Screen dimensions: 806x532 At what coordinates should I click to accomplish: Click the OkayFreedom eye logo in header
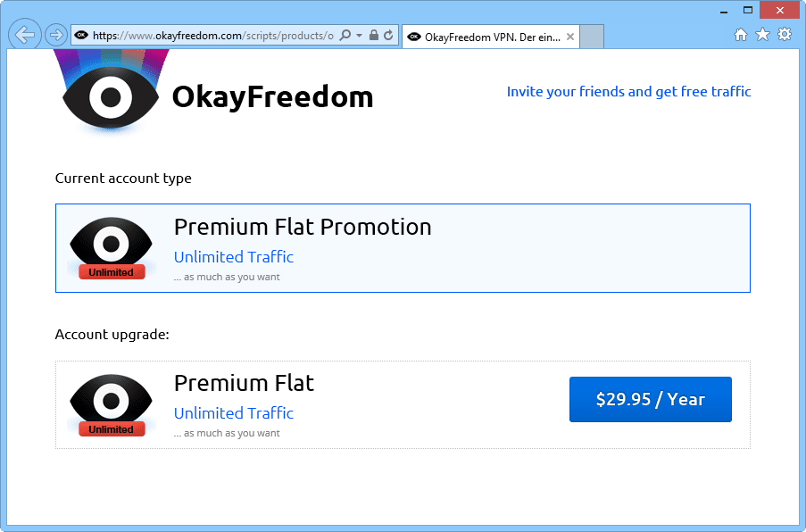coord(111,95)
